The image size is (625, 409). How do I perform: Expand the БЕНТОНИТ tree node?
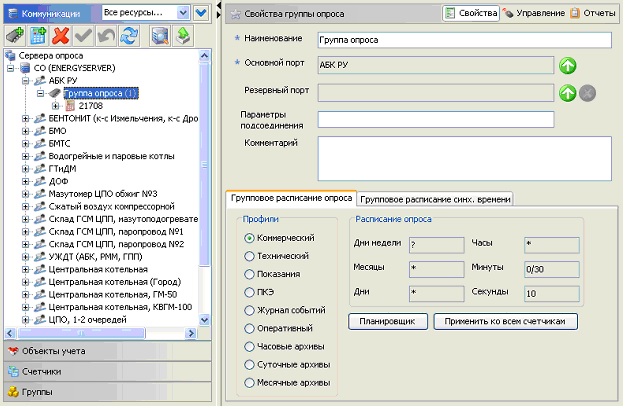point(25,118)
